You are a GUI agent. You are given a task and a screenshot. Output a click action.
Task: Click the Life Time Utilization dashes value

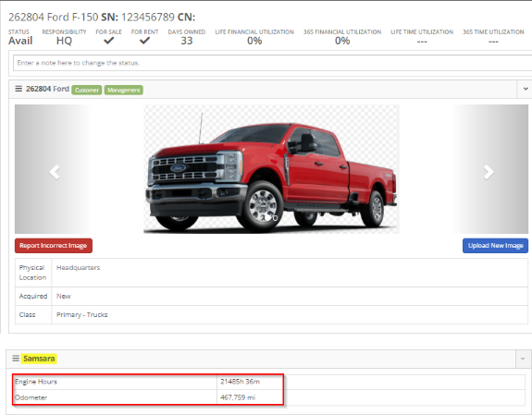422,42
